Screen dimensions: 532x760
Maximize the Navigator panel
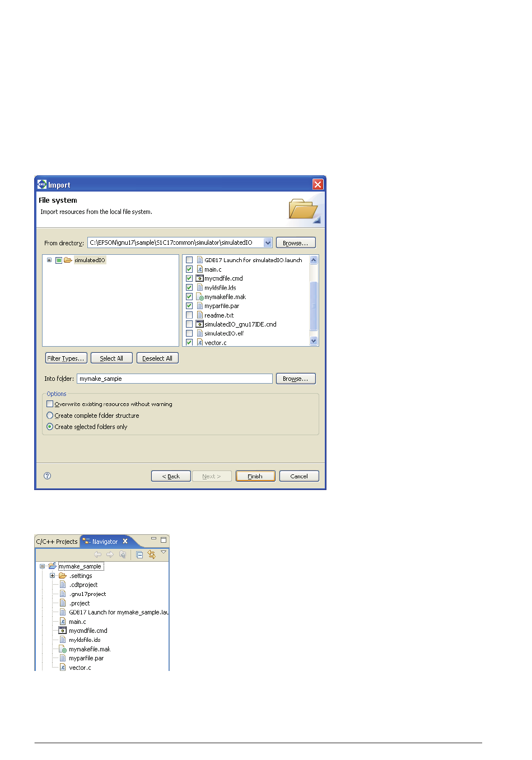164,540
